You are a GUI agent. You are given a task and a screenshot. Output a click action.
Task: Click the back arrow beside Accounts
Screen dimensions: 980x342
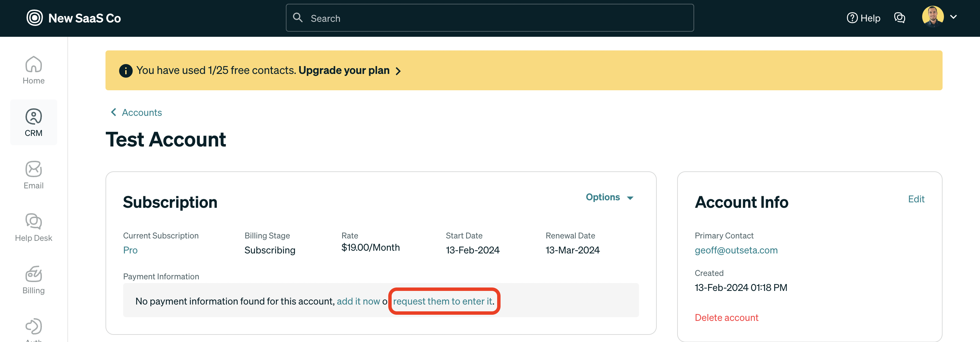click(113, 112)
